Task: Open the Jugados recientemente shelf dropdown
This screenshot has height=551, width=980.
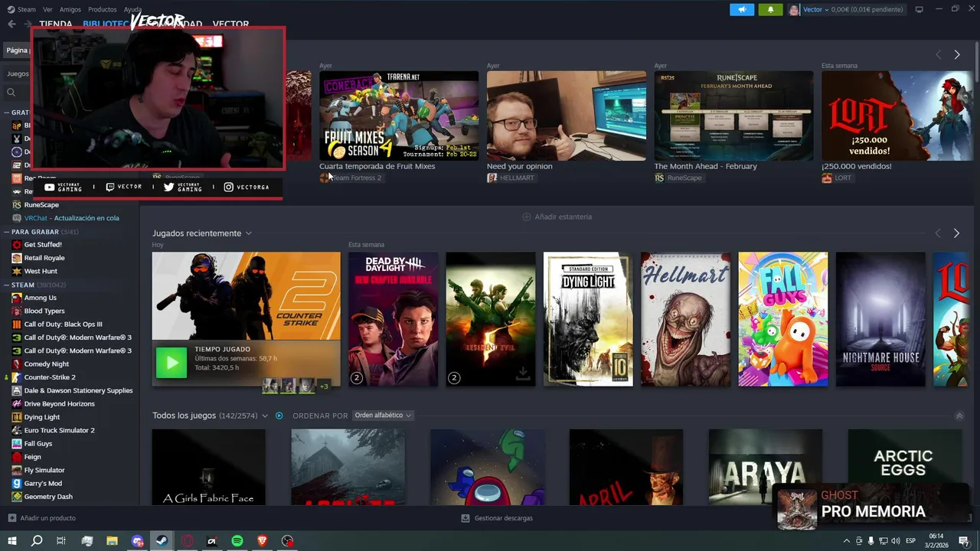Action: point(248,233)
